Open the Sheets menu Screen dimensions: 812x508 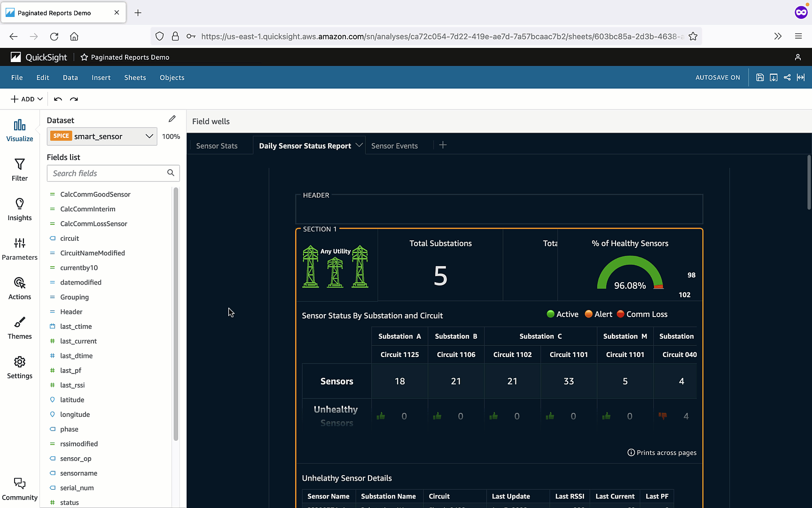pyautogui.click(x=135, y=78)
